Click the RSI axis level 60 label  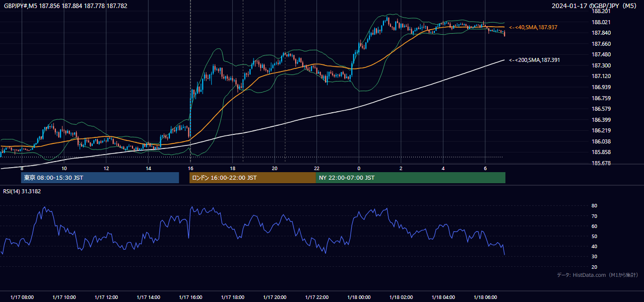(595, 226)
